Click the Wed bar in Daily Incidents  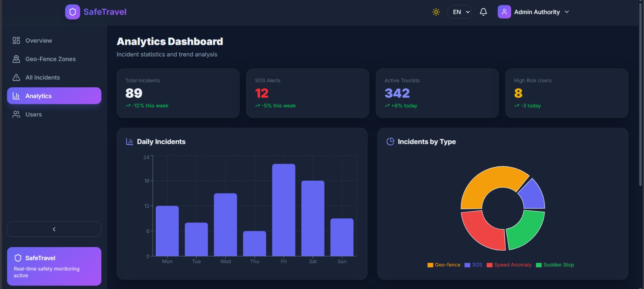click(x=225, y=225)
